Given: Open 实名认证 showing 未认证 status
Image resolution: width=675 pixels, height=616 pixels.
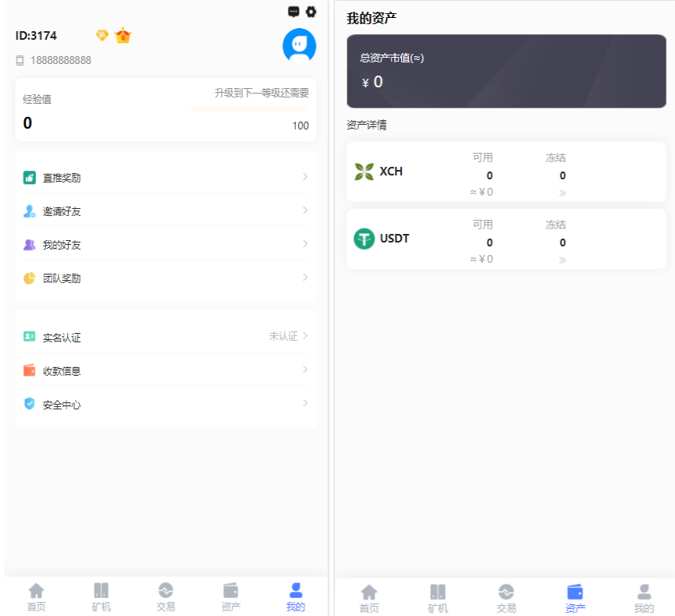Looking at the screenshot, I should click(x=165, y=337).
